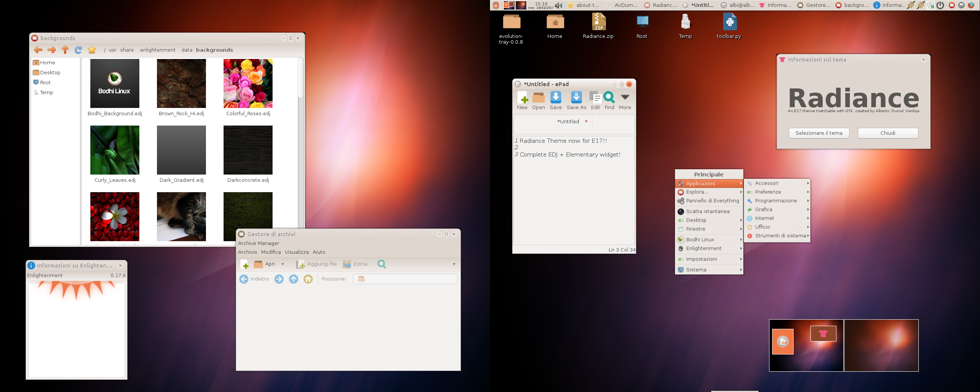
Task: Open the Applicazioni menu entry
Action: [709, 183]
